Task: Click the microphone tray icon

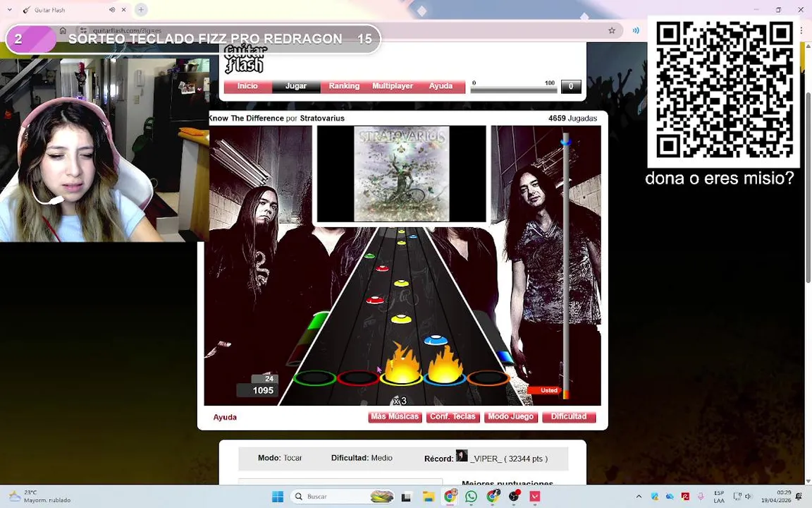Action: 701,497
